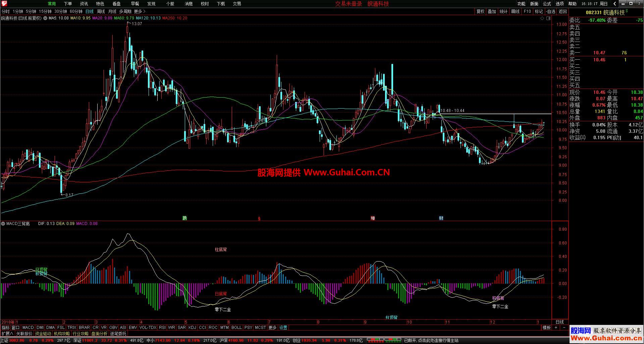Open the 盘面分析 panel tab
The image size is (644, 344).
(x=100, y=334)
